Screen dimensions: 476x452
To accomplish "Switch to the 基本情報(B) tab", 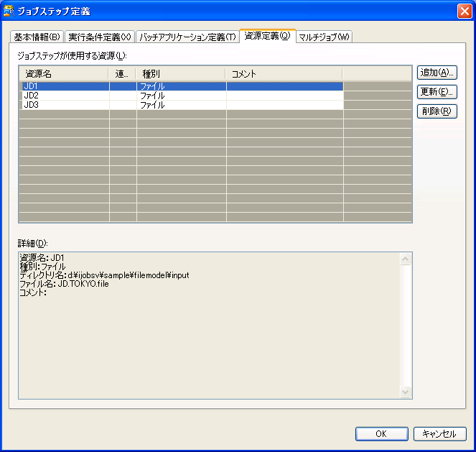I will click(x=37, y=37).
